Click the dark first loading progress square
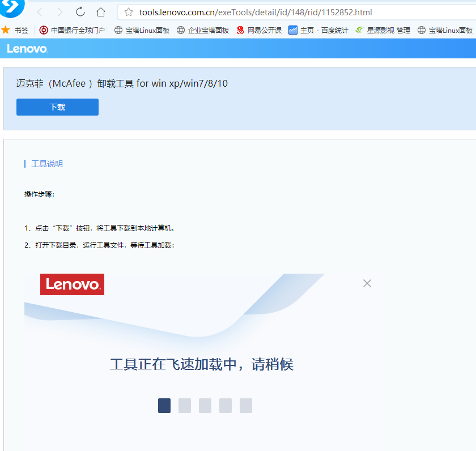 [x=164, y=406]
